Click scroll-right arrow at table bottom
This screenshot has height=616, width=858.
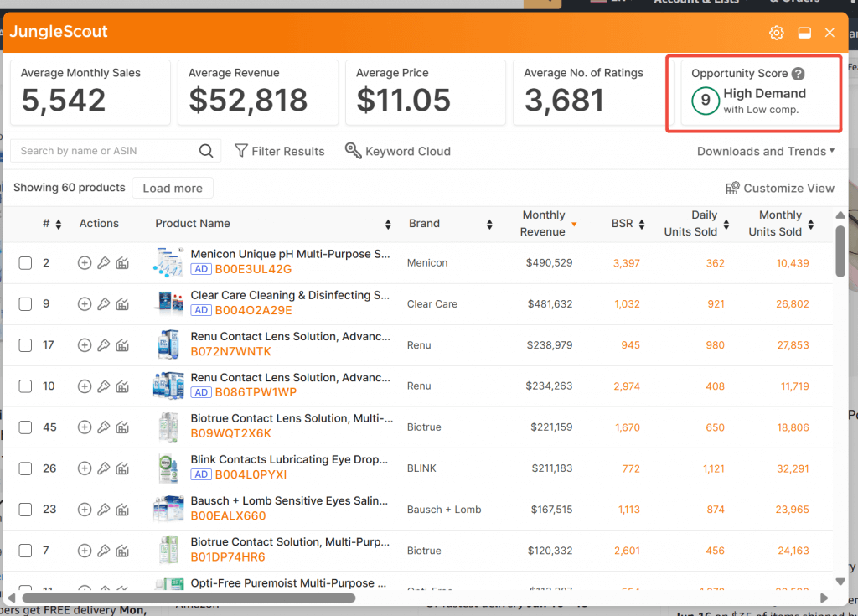coord(824,598)
